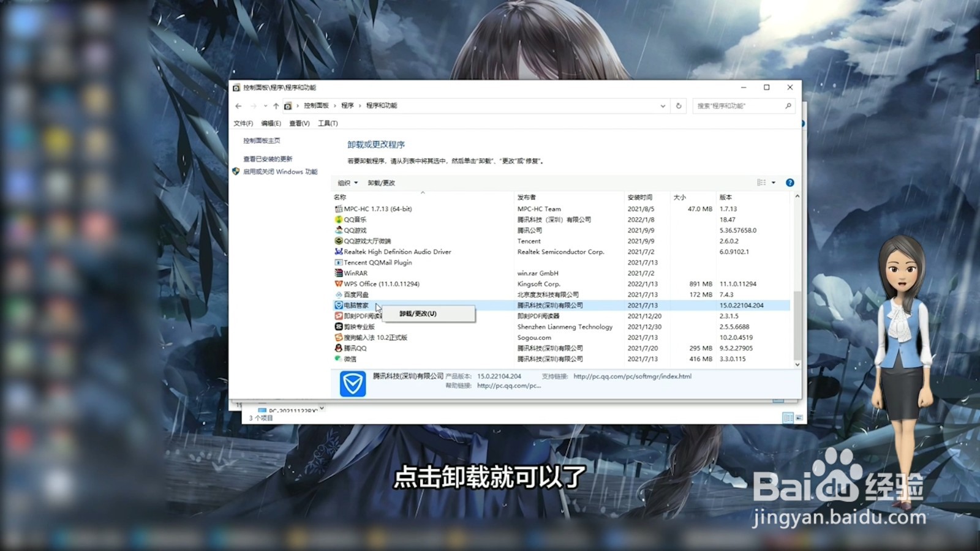Click the WinRAR program icon
This screenshot has height=551, width=980.
[x=338, y=273]
